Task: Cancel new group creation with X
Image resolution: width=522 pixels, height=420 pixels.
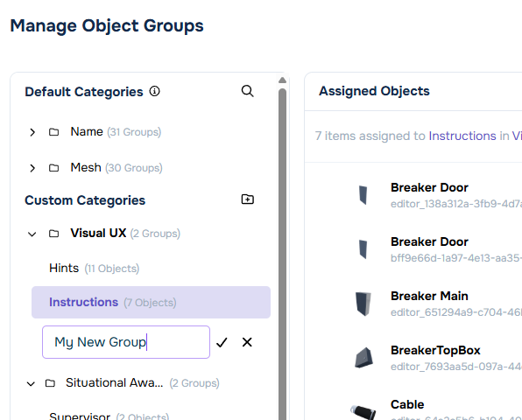Action: 247,342
